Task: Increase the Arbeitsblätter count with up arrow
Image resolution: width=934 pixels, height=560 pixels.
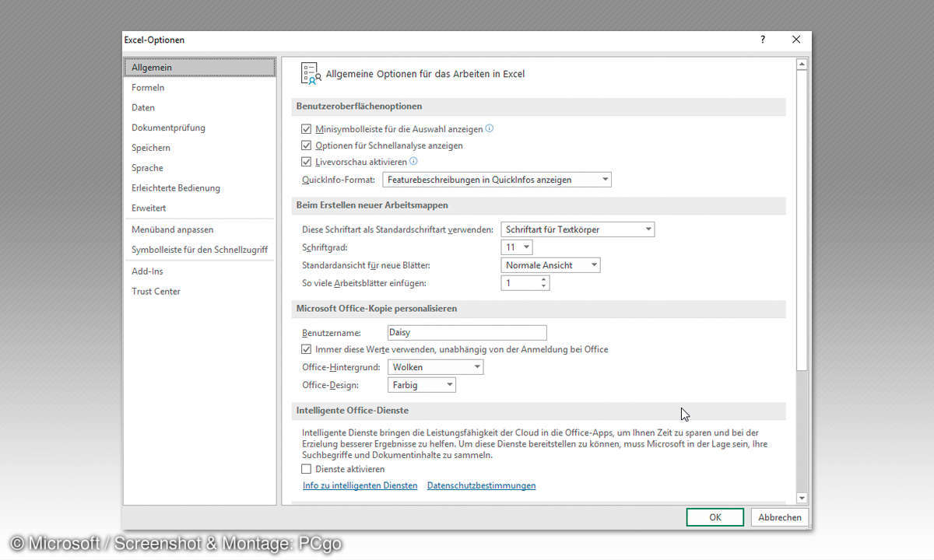Action: tap(543, 279)
